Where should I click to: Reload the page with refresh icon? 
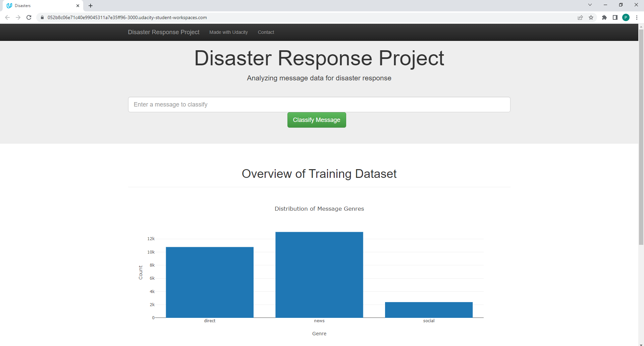[x=29, y=17]
